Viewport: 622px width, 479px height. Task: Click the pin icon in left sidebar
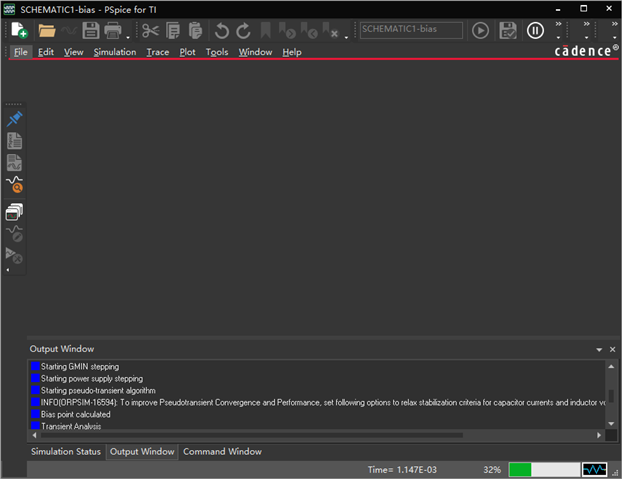click(14, 119)
